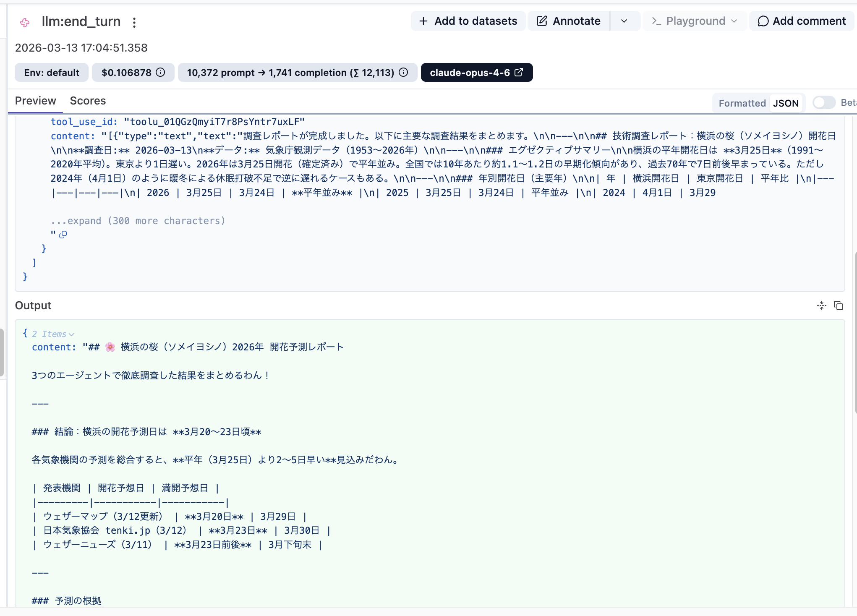Screen dimensions: 857x616
Task: Switch to the Scores tab
Action: click(x=88, y=101)
